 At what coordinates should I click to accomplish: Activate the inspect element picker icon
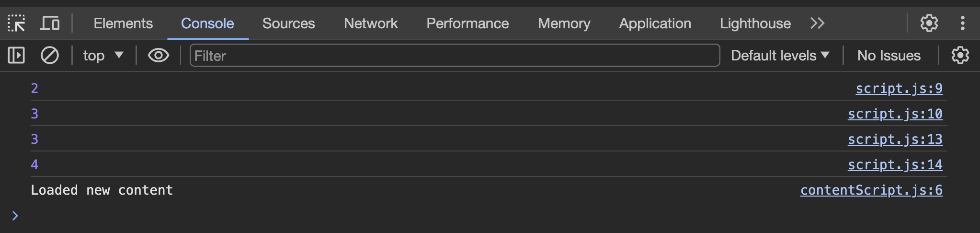[16, 23]
